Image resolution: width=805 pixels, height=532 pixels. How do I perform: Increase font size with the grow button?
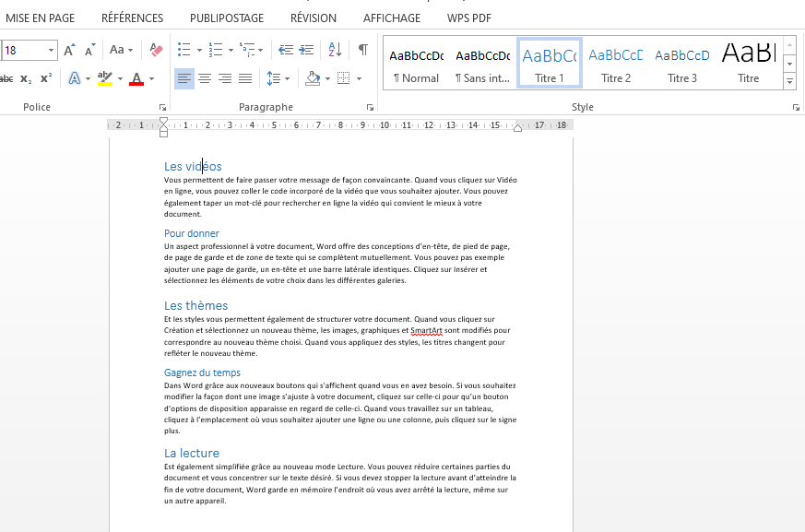(x=70, y=50)
